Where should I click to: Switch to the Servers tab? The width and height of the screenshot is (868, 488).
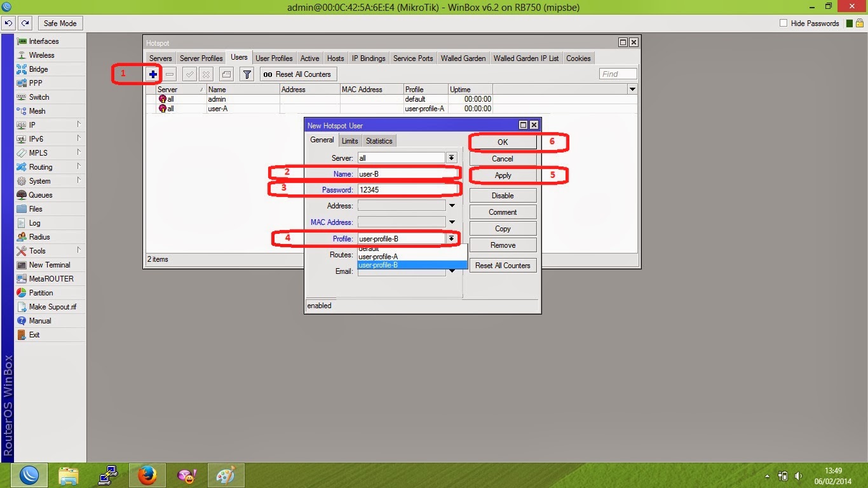point(161,58)
